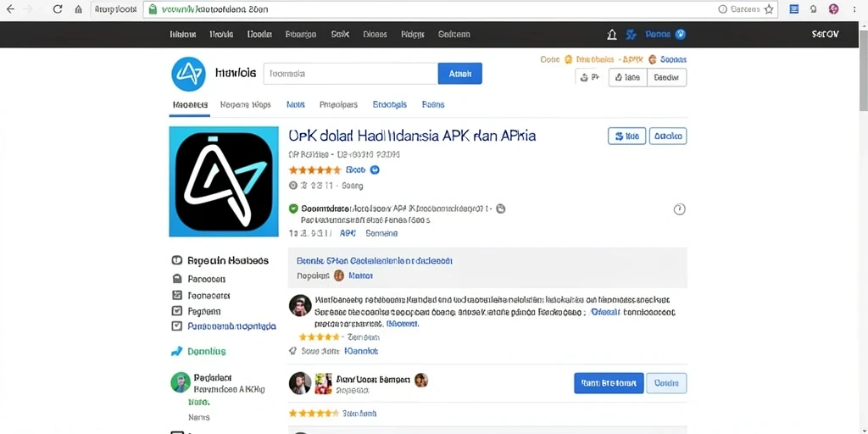Open the blue 'Notk' tab

click(296, 104)
